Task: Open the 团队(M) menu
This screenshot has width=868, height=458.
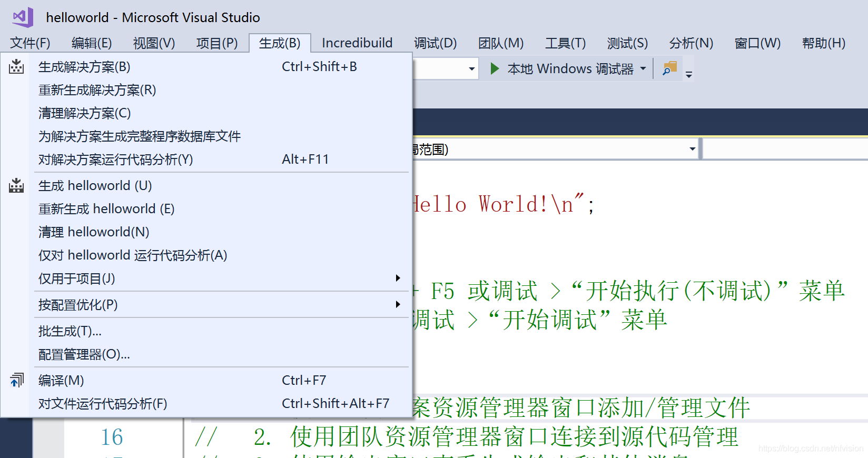Action: coord(501,43)
